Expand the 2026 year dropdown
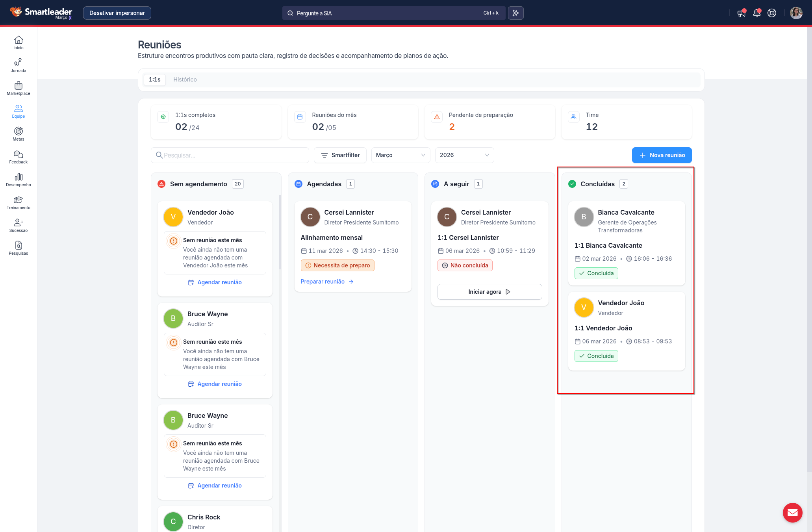Image resolution: width=812 pixels, height=532 pixels. 464,155
